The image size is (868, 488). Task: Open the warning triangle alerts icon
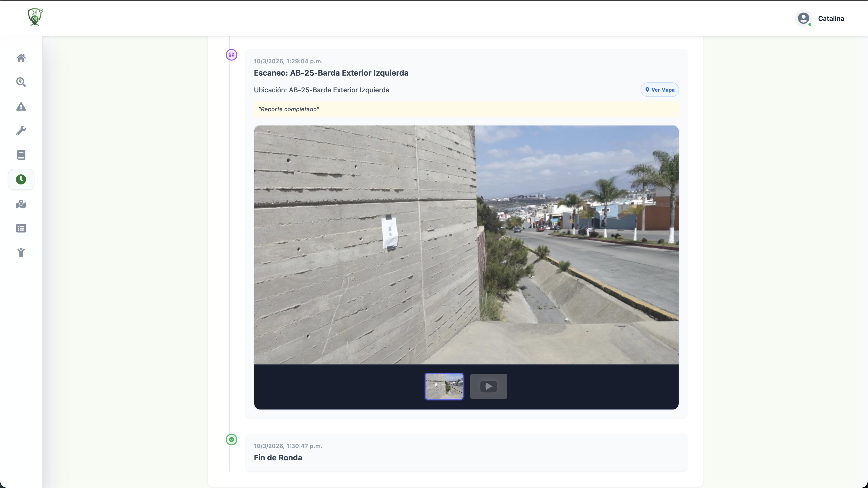tap(21, 107)
